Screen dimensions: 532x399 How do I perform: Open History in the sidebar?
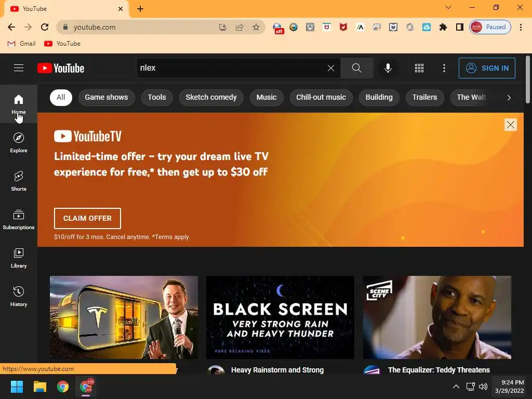(x=19, y=296)
